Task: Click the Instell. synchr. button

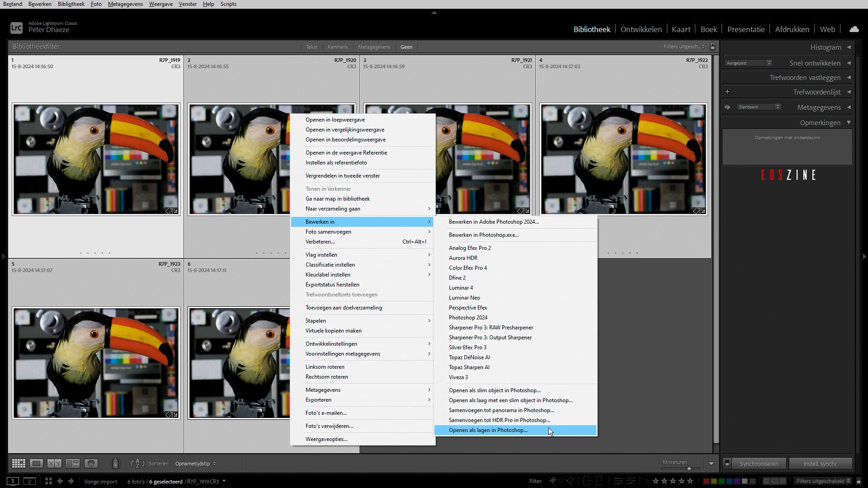Action: pyautogui.click(x=820, y=464)
